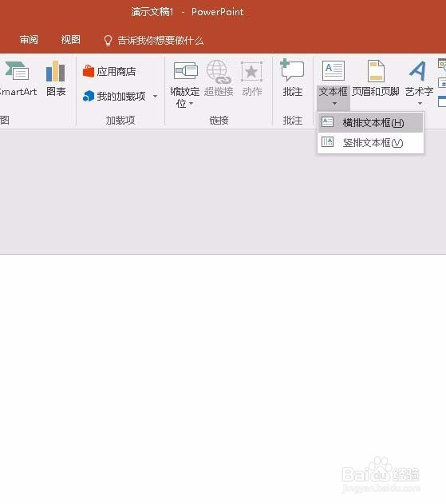Open the 应用商店 add-in store
Viewport: 446px width, 504px height.
coord(109,71)
